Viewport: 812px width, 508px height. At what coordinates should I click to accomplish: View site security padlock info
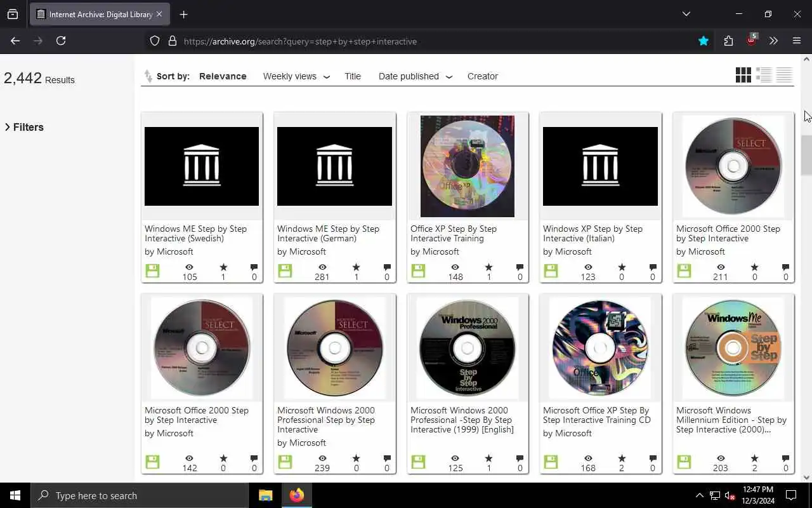(173, 41)
